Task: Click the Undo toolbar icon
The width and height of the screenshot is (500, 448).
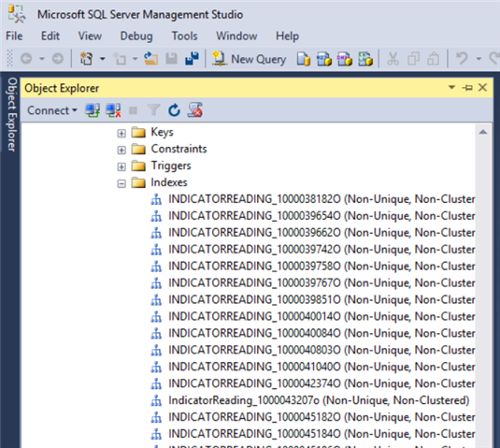Action: (462, 59)
